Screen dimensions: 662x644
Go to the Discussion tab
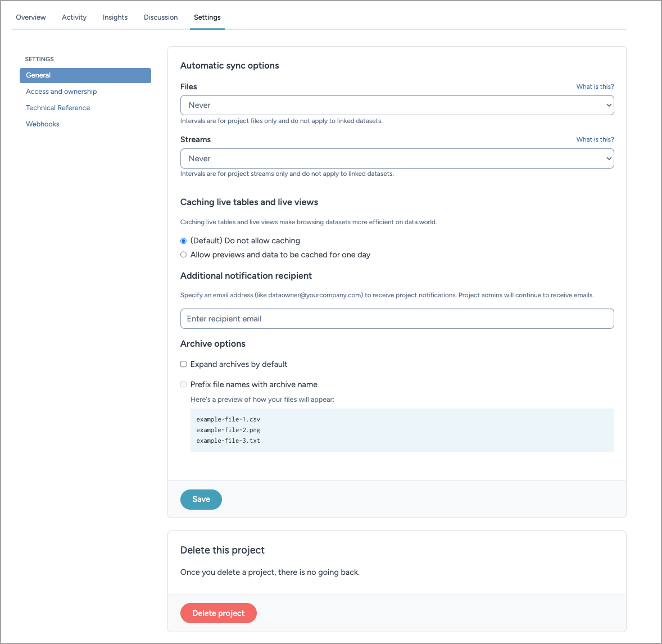coord(161,17)
